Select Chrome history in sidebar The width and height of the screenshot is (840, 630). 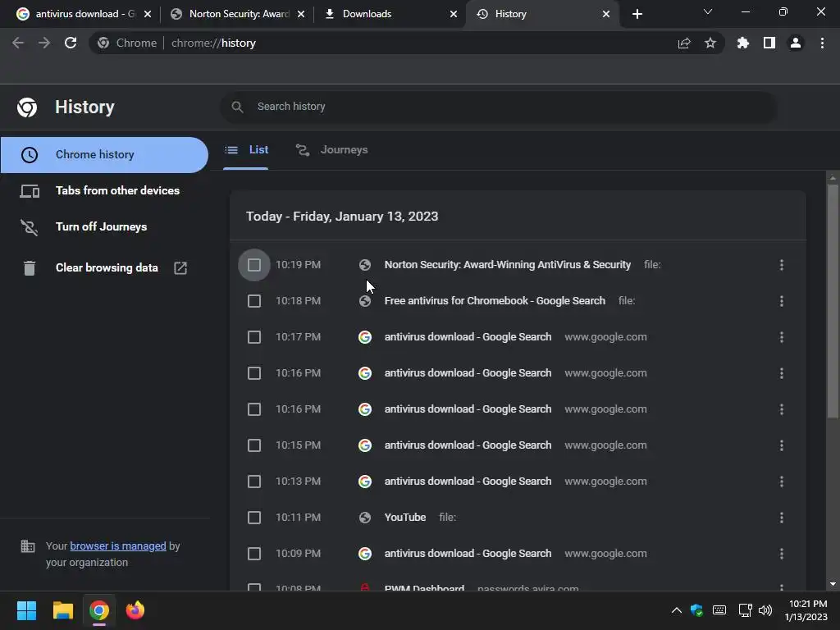point(104,155)
